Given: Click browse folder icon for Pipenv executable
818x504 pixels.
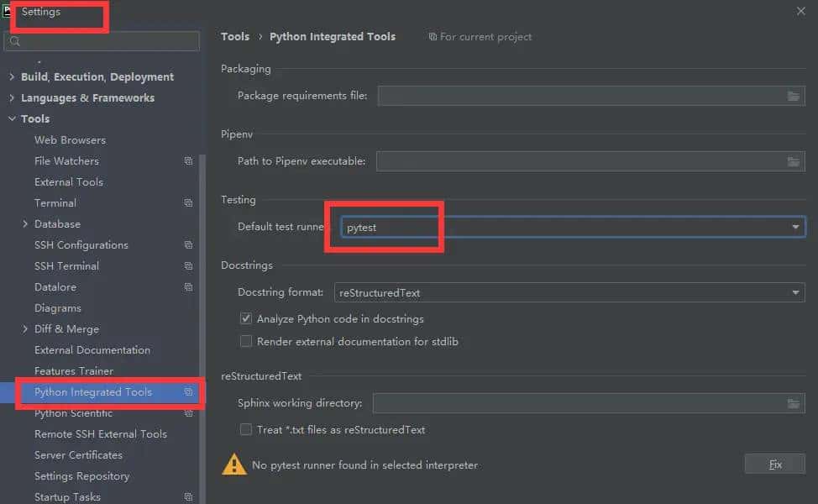Looking at the screenshot, I should [794, 161].
